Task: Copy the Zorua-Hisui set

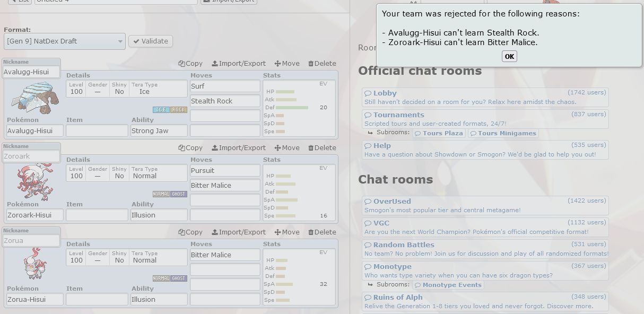Action: pyautogui.click(x=190, y=232)
